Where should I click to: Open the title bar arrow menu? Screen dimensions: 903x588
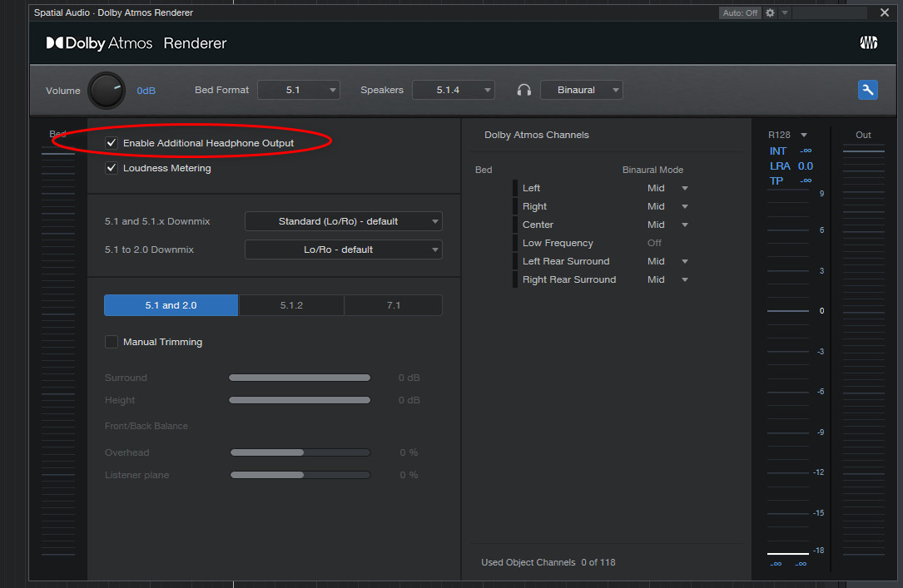point(784,12)
